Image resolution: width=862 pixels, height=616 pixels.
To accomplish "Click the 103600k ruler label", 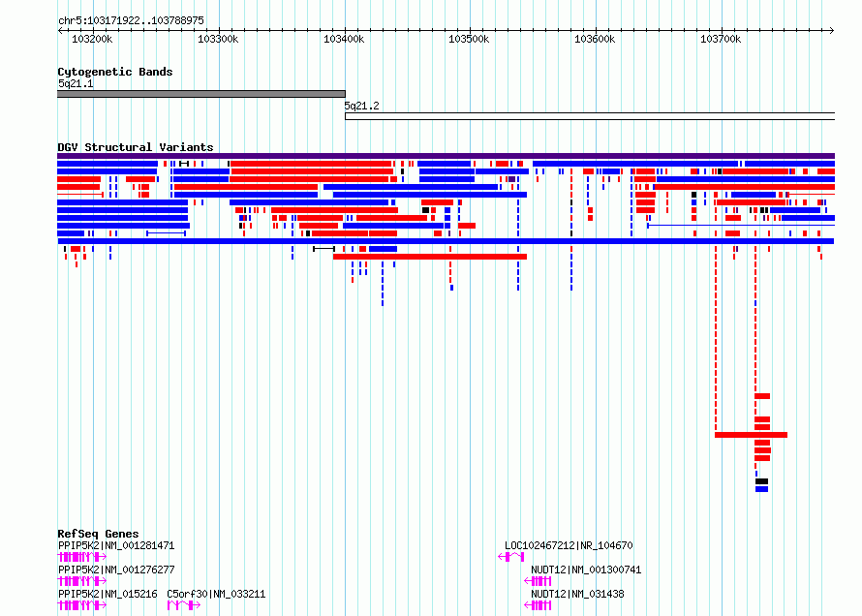I will tap(595, 39).
